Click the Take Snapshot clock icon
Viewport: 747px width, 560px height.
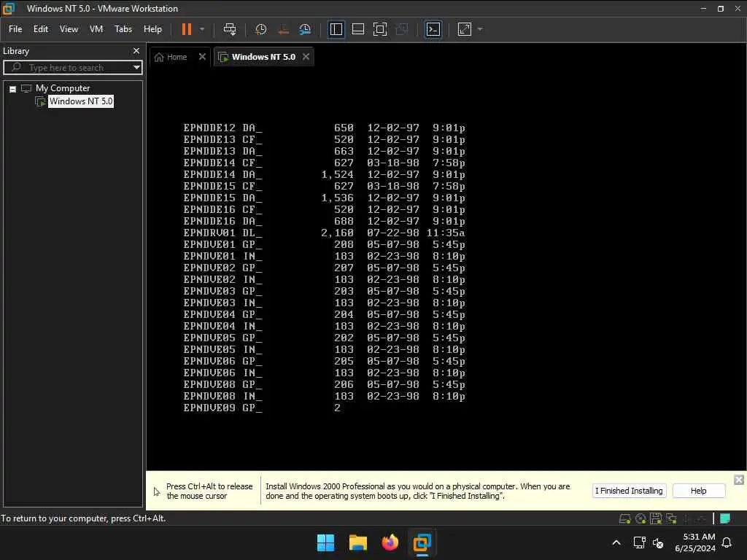coord(260,29)
